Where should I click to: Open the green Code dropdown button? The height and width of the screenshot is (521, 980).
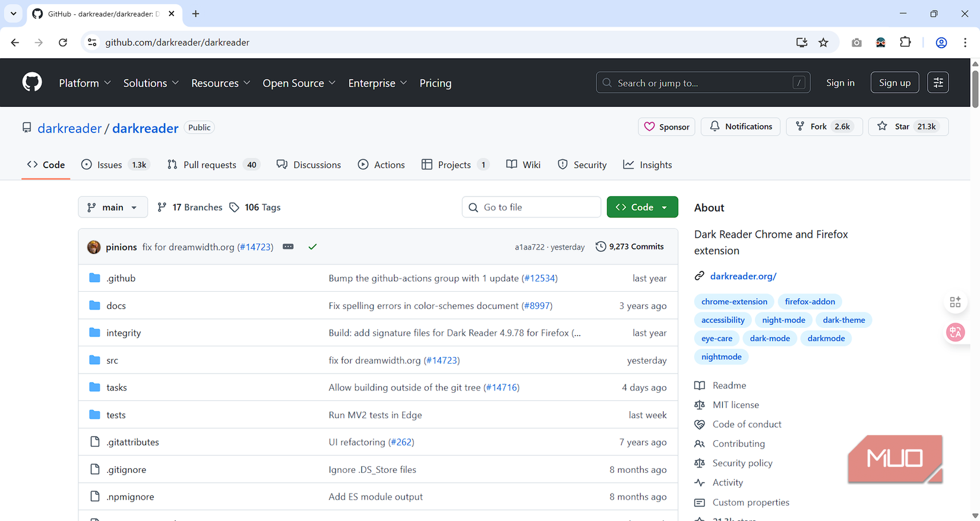[642, 207]
